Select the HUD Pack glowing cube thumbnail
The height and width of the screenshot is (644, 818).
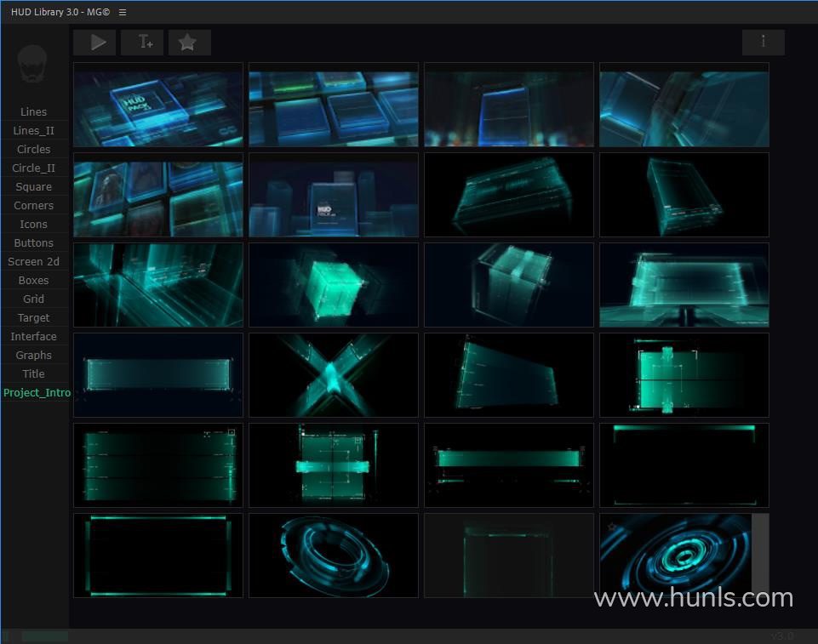pos(158,105)
